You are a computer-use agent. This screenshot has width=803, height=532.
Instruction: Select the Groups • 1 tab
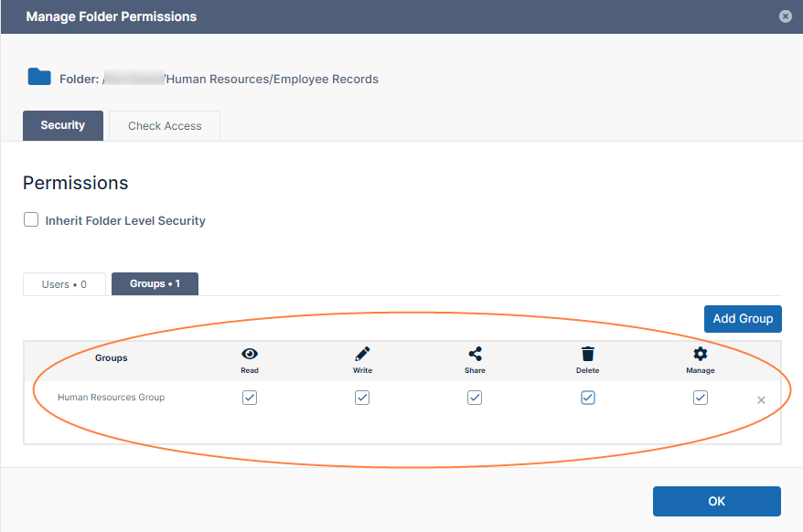[x=155, y=284]
